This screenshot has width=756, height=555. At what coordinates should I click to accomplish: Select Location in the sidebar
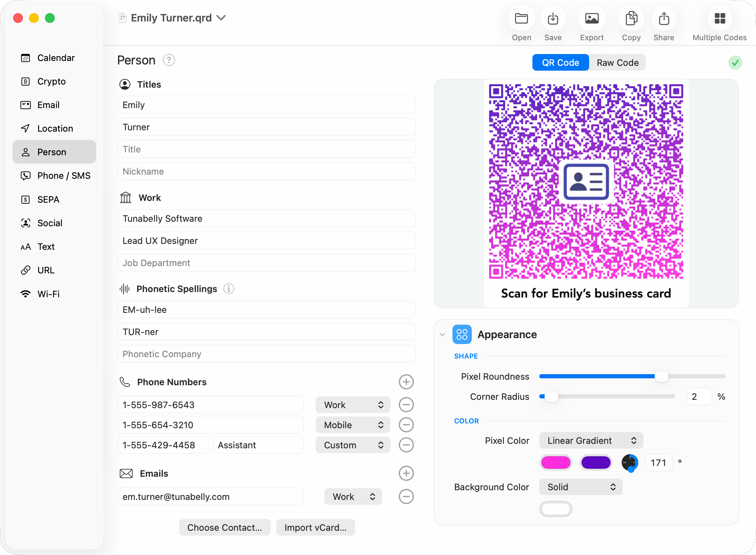(x=54, y=129)
